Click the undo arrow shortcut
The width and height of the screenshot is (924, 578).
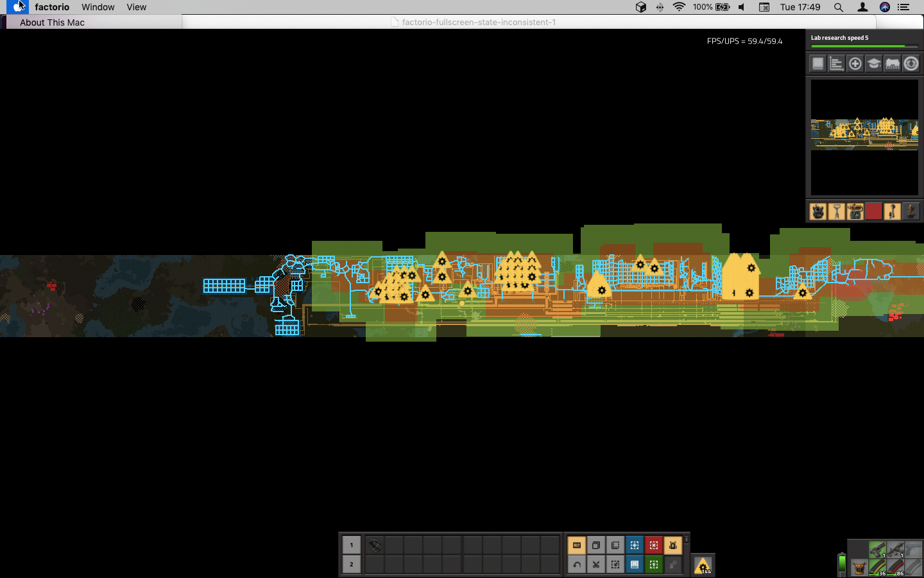[577, 565]
